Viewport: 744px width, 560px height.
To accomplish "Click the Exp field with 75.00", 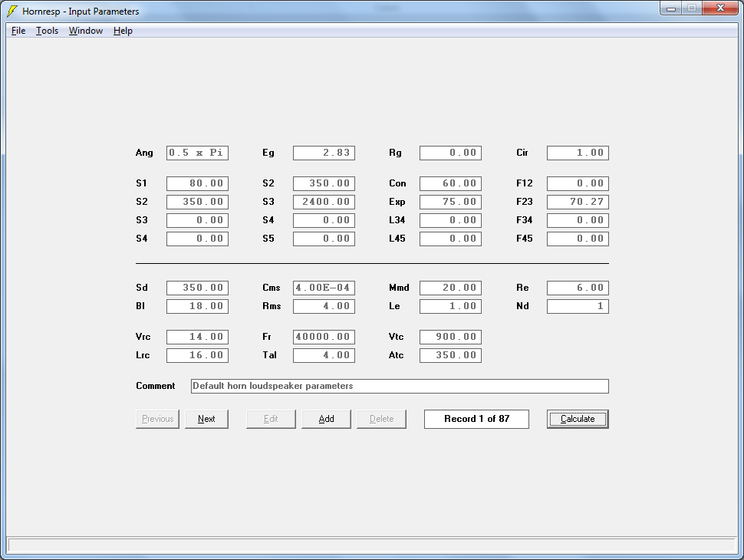I will (x=451, y=202).
